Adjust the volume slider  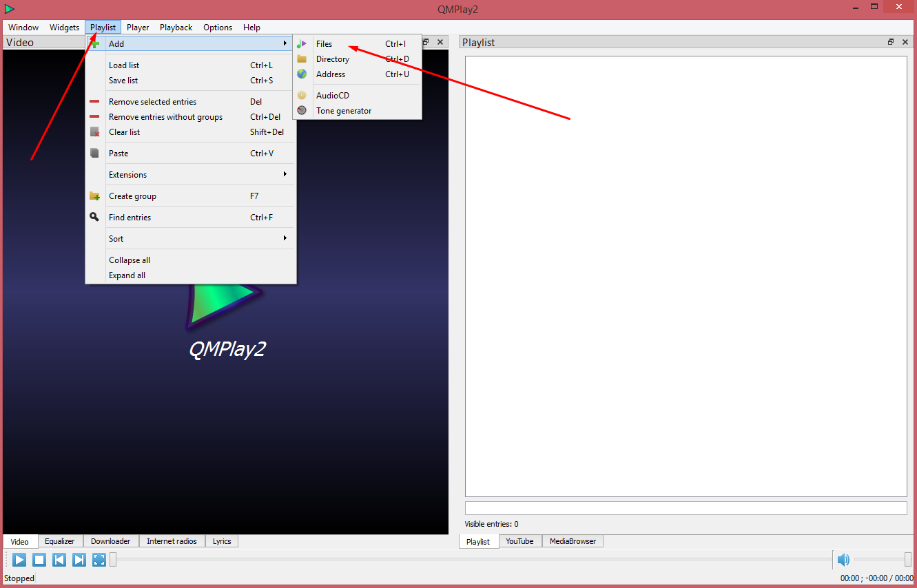(x=883, y=560)
